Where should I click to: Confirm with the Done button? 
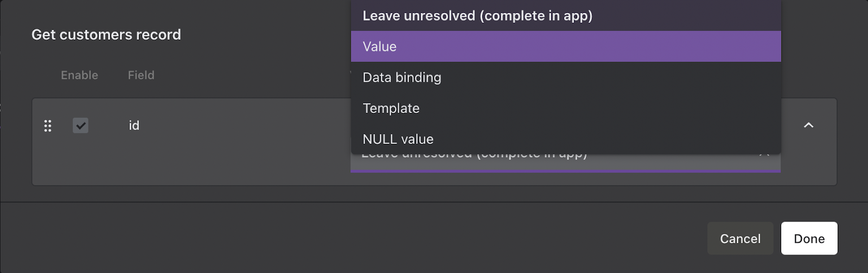click(x=809, y=239)
